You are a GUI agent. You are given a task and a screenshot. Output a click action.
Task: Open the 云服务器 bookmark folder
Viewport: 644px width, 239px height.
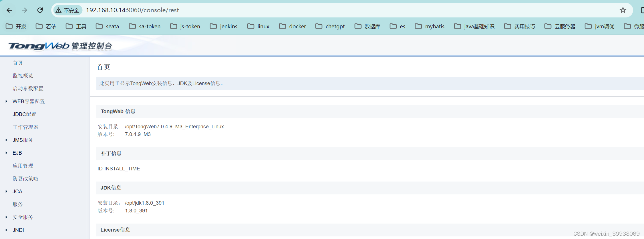pos(560,26)
